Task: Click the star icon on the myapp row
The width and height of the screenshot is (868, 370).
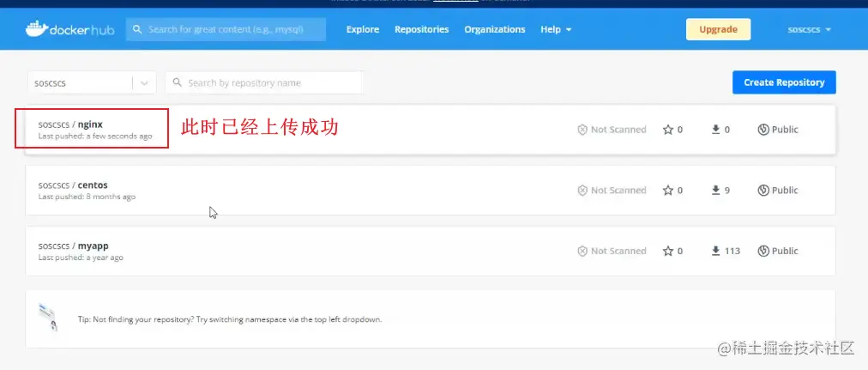Action: click(x=668, y=251)
